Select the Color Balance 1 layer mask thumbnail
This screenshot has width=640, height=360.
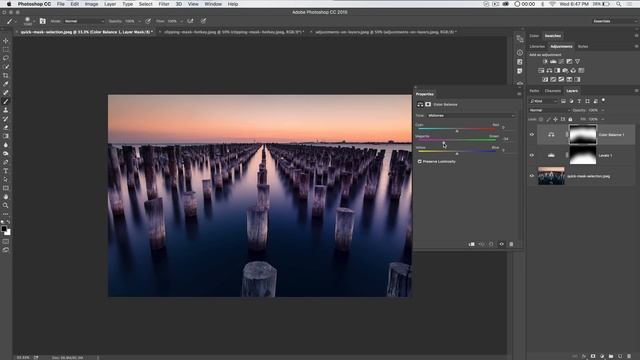point(582,135)
